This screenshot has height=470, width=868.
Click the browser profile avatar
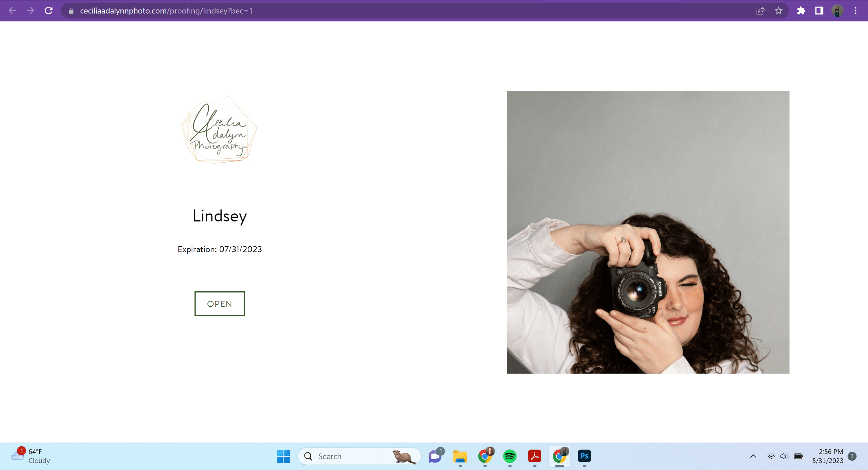(837, 10)
